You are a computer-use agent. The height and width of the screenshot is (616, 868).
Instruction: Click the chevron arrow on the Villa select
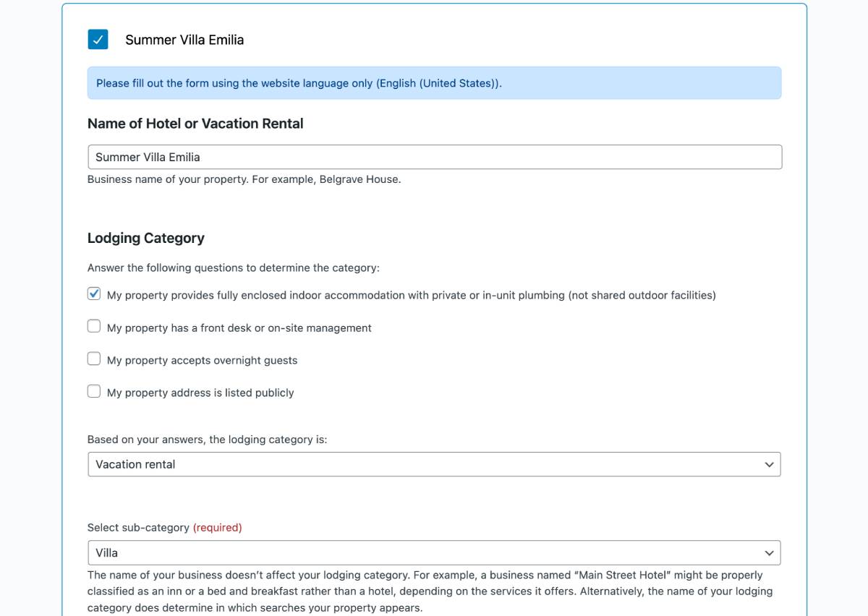tap(769, 552)
